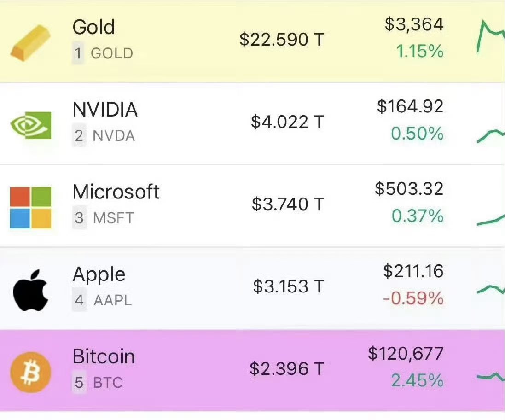
Task: View the Bitcoin price sparkline chart
Action: point(491,377)
